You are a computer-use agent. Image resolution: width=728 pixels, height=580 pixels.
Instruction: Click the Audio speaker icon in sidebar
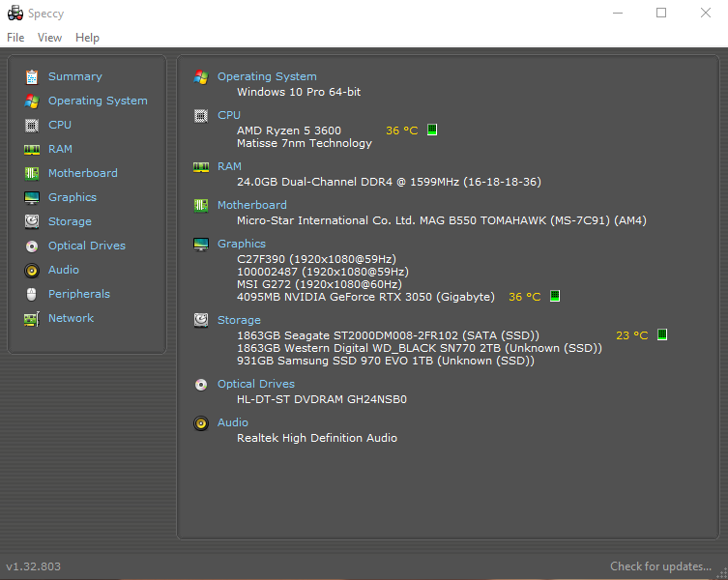32,270
